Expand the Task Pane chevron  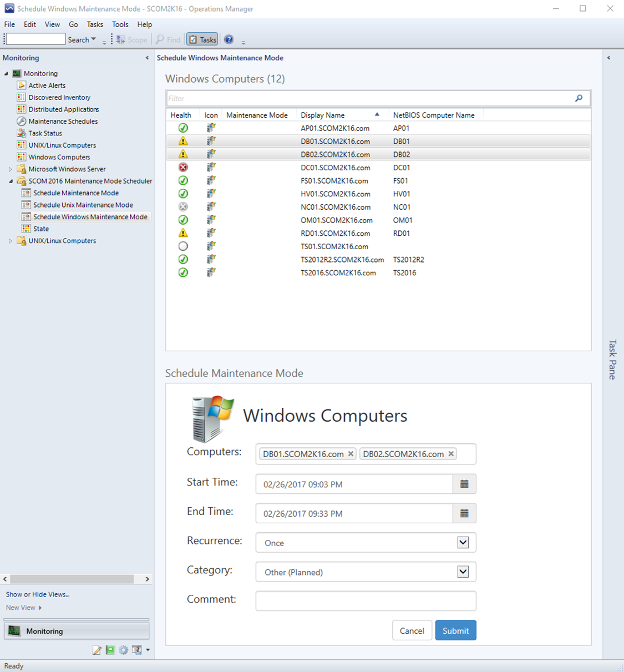pyautogui.click(x=608, y=58)
